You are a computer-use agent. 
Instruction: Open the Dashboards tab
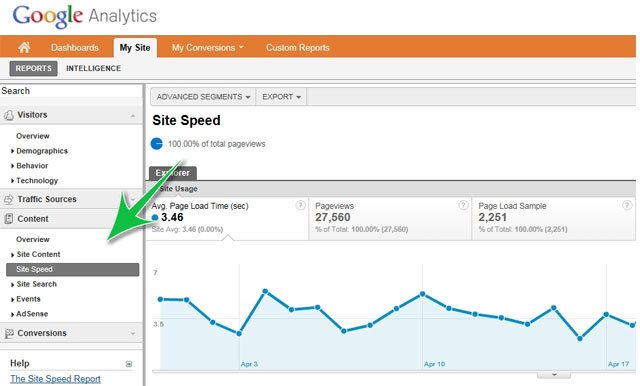[75, 48]
